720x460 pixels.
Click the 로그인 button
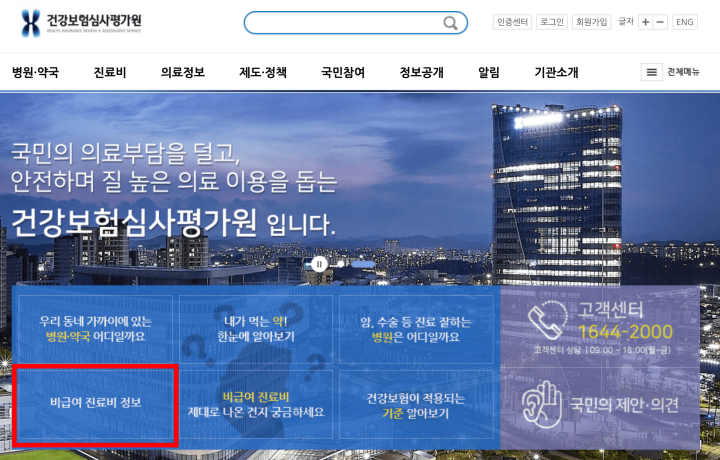552,22
